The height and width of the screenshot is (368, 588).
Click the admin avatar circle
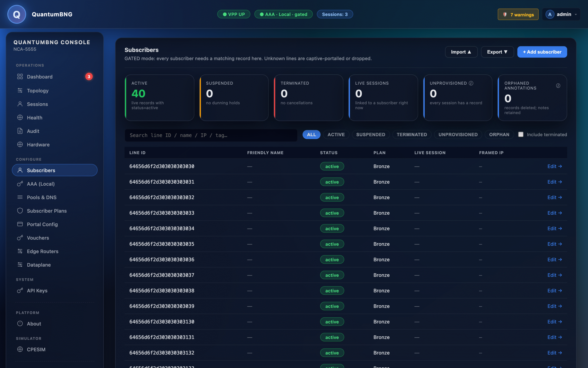tap(550, 14)
